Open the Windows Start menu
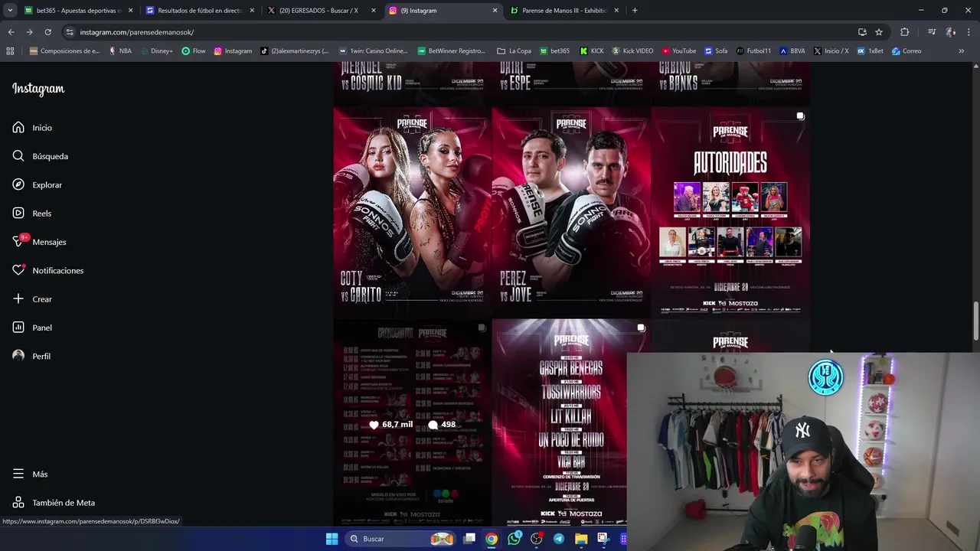980x551 pixels. [x=332, y=539]
